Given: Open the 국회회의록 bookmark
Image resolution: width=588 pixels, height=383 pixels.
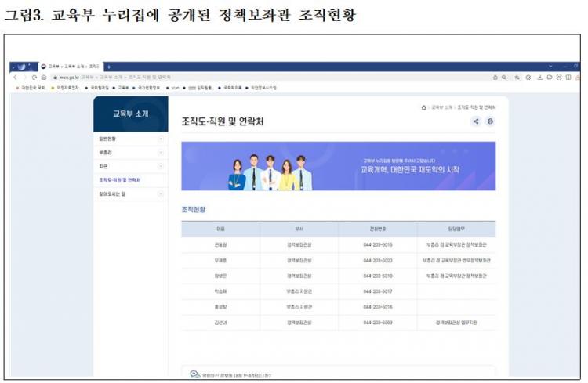Looking at the screenshot, I should pos(230,88).
